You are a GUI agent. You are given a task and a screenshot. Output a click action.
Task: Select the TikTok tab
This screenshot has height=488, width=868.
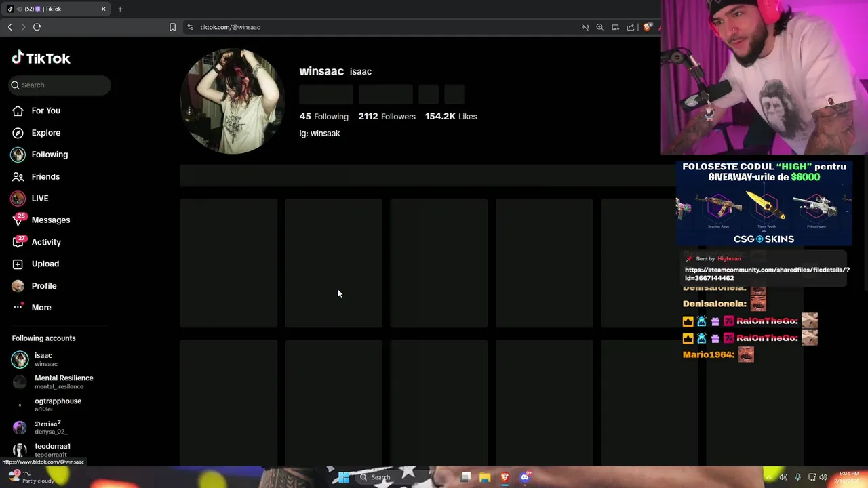pyautogui.click(x=56, y=9)
